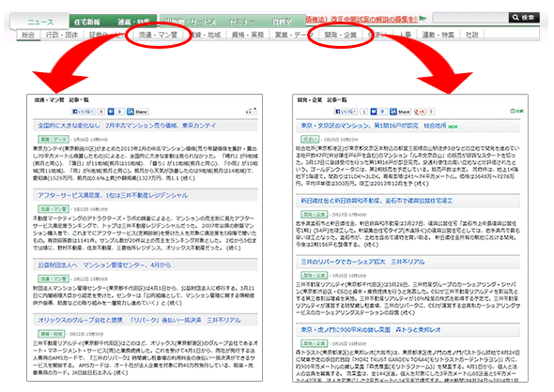The width and height of the screenshot is (554, 392).
Task: Click LinkedIn Share in 開発・企業 panel
Action: click(400, 112)
